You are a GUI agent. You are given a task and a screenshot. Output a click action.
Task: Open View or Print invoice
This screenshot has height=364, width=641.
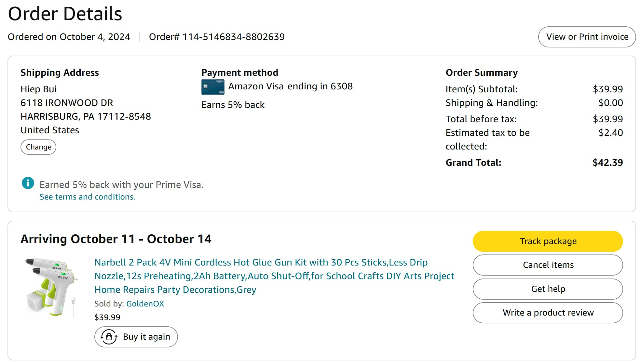(x=587, y=37)
